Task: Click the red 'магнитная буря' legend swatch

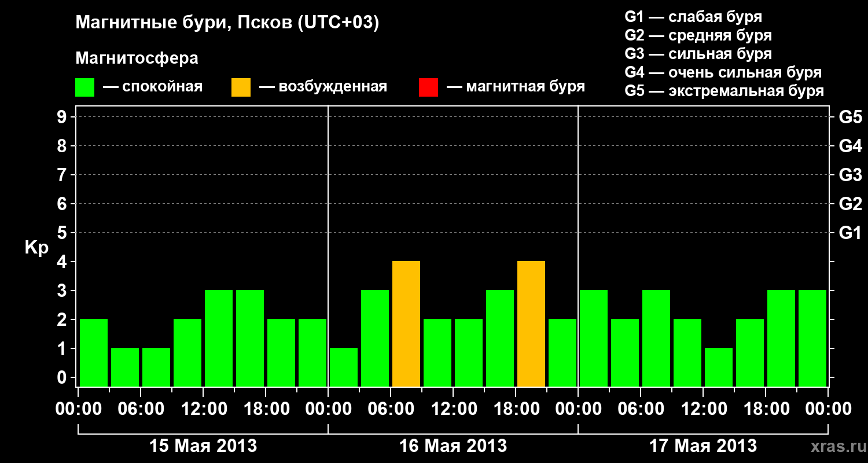Action: pos(428,87)
